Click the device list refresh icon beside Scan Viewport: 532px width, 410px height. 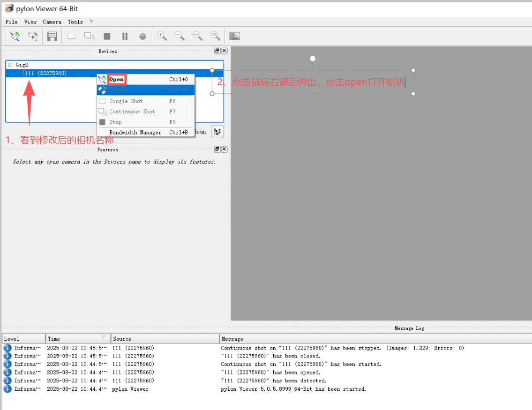(217, 132)
